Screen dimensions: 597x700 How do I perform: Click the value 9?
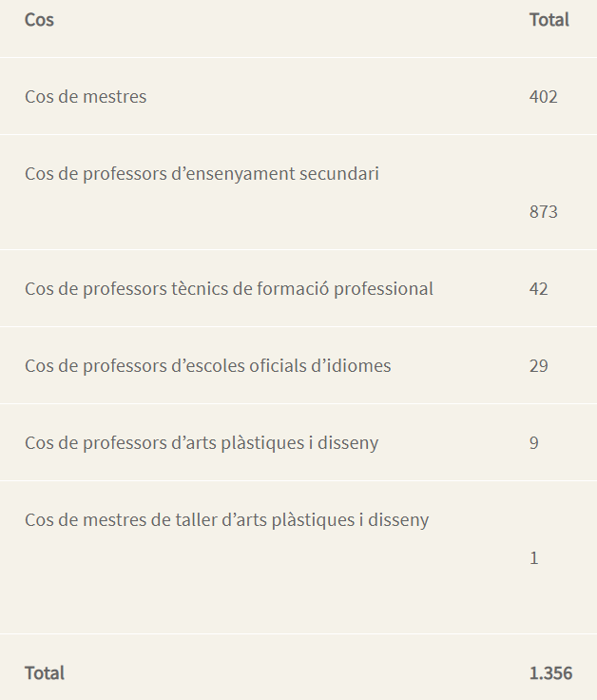tap(533, 443)
